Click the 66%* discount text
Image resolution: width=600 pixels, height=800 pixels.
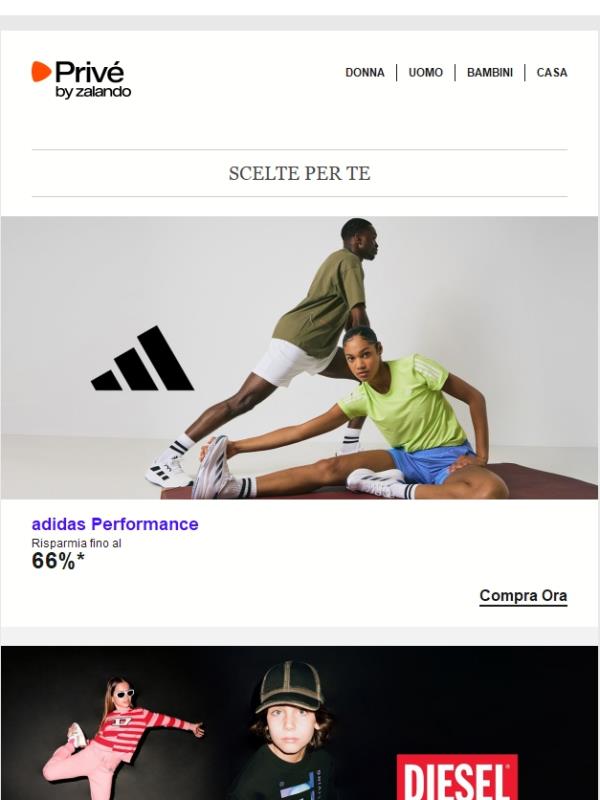tap(58, 561)
